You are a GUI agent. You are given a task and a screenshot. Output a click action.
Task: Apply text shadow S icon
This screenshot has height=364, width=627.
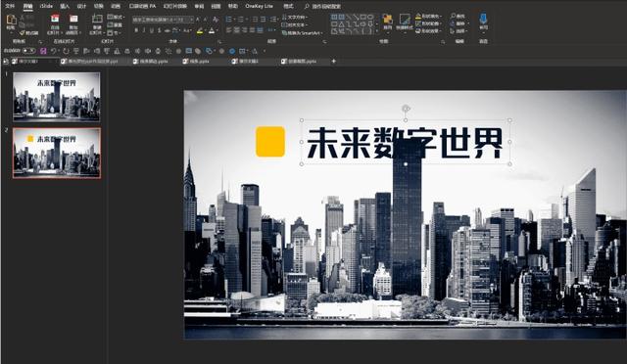point(159,30)
